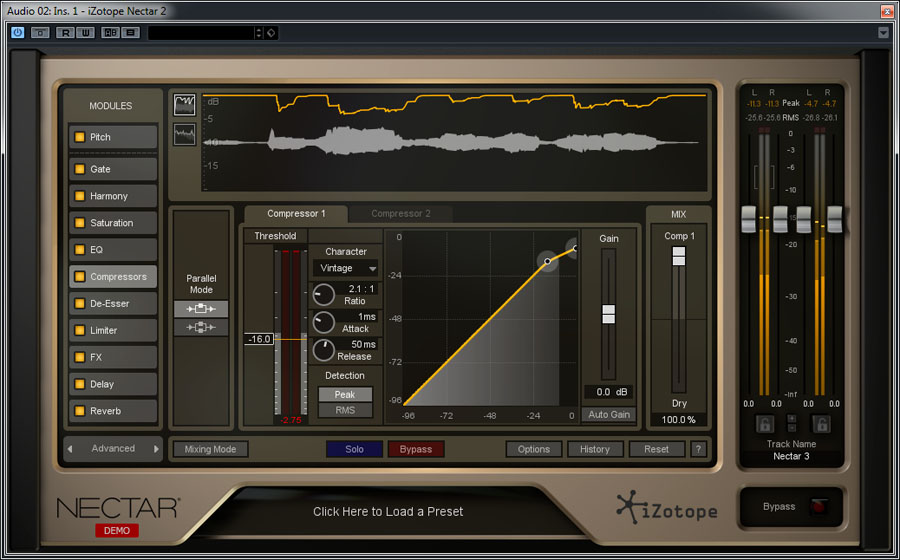Viewport: 900px width, 560px height.
Task: Choose the first Parallel Mode routing icon
Action: click(x=200, y=309)
